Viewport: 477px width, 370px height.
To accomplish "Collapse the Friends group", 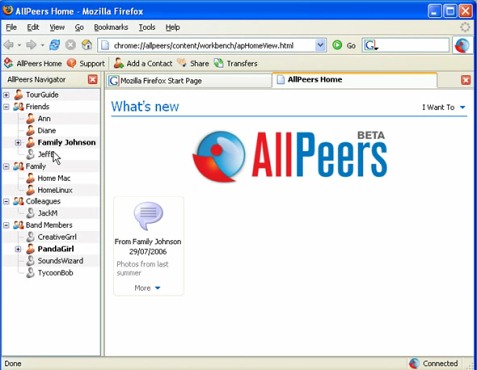I will [x=6, y=107].
